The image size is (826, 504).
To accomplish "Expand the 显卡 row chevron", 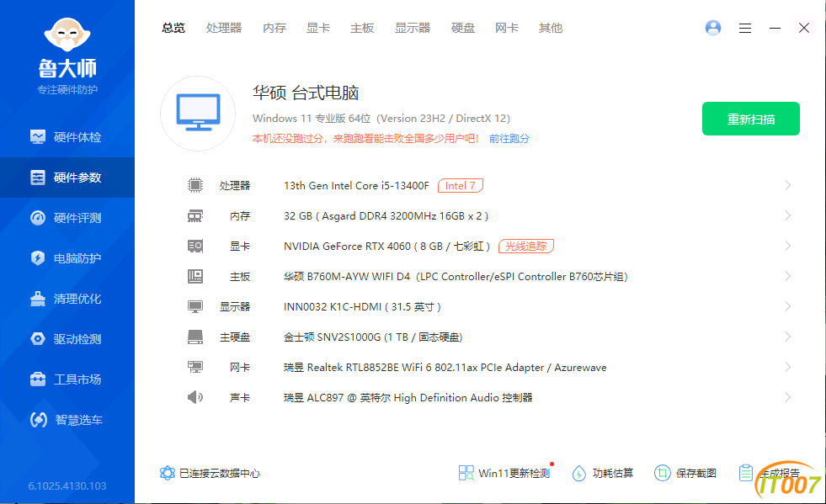I will 787,246.
